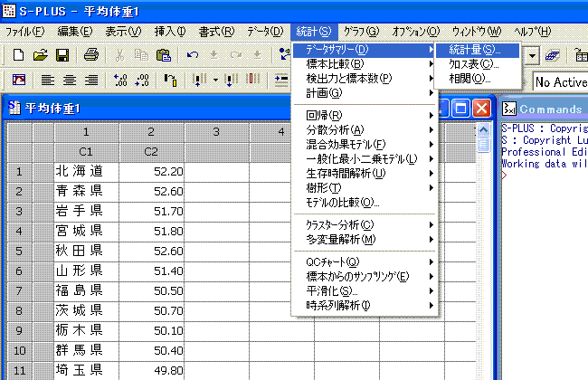Expand the QCチャート(Q) submenu
Image resolution: width=588 pixels, height=380 pixels.
pyautogui.click(x=365, y=261)
